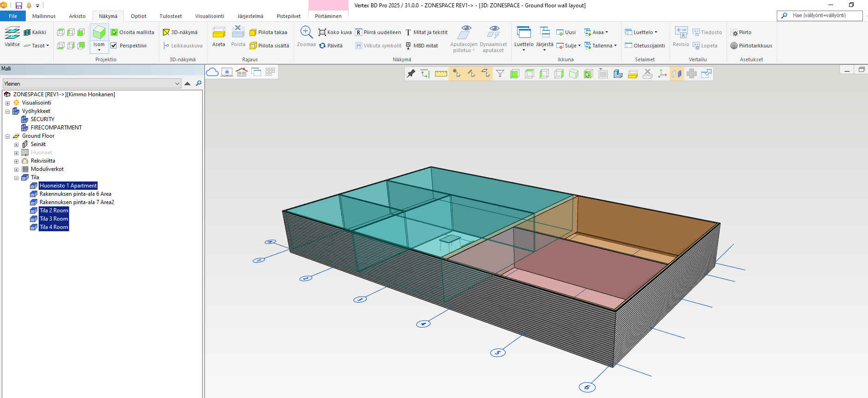
Task: Expand the Seinät tree node
Action: (x=16, y=145)
